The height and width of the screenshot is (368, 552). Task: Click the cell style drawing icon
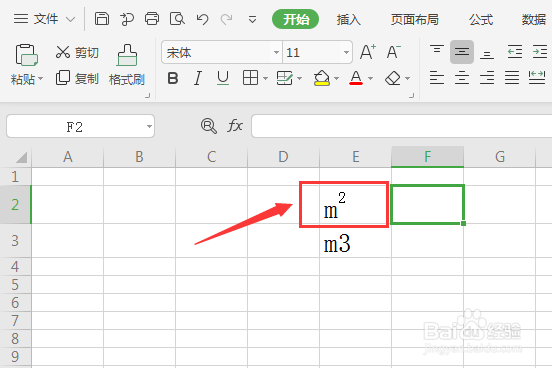tap(284, 78)
